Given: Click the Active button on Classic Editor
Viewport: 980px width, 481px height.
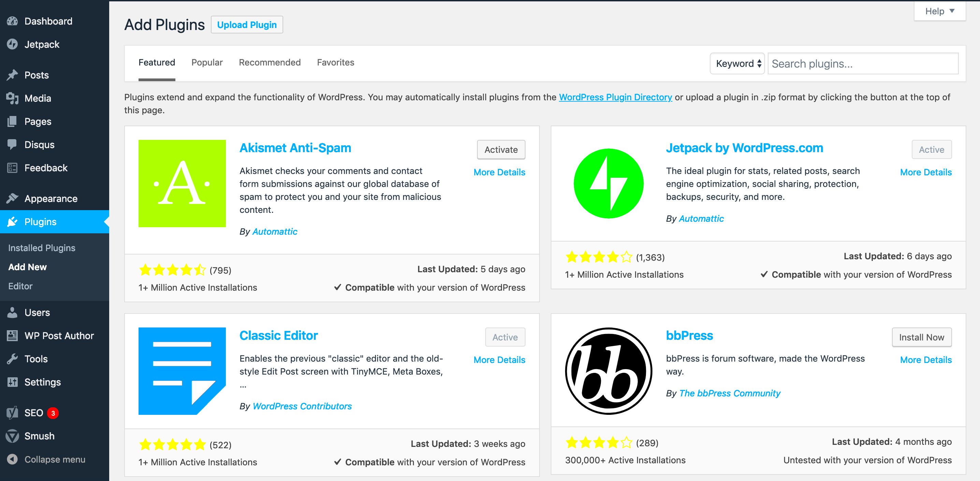Looking at the screenshot, I should [x=505, y=337].
